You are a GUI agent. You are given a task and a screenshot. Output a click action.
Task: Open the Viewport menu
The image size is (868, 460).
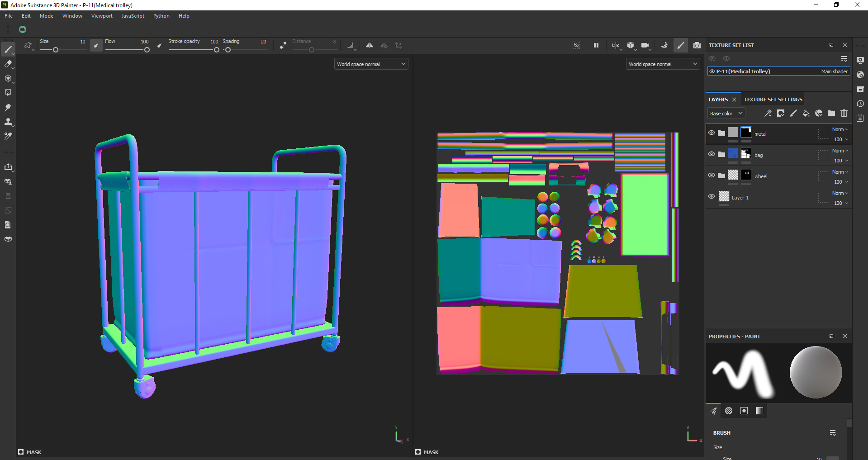point(102,16)
